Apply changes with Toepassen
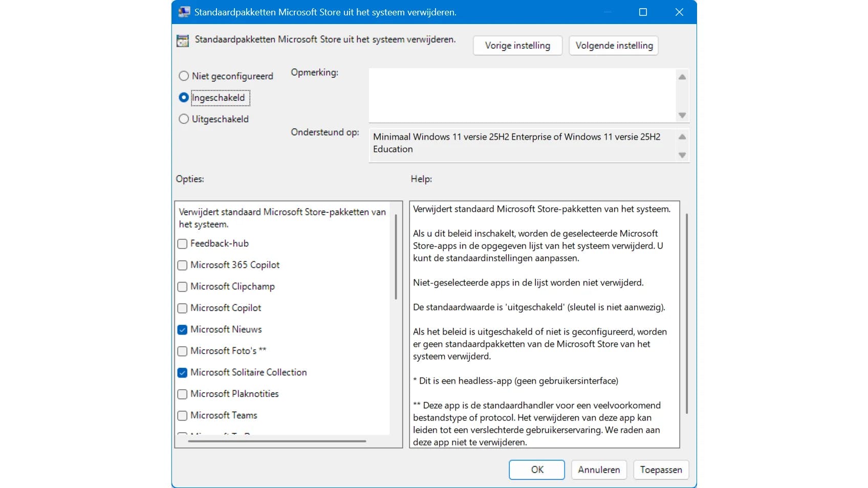868x488 pixels. [661, 470]
